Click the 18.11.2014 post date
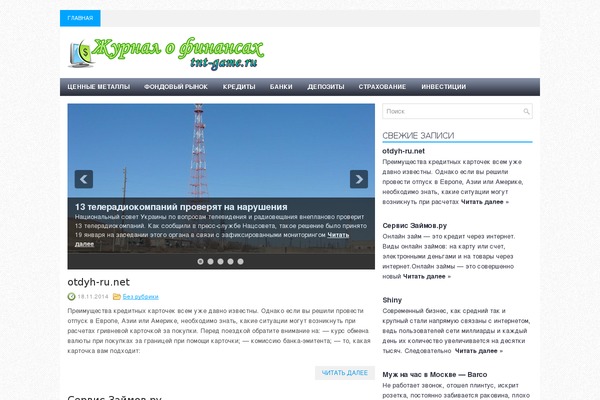600x400 pixels. click(x=93, y=297)
